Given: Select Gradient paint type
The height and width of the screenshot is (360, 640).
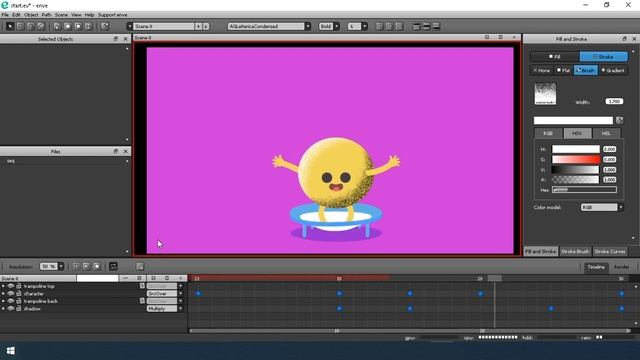Looking at the screenshot, I should pyautogui.click(x=613, y=70).
